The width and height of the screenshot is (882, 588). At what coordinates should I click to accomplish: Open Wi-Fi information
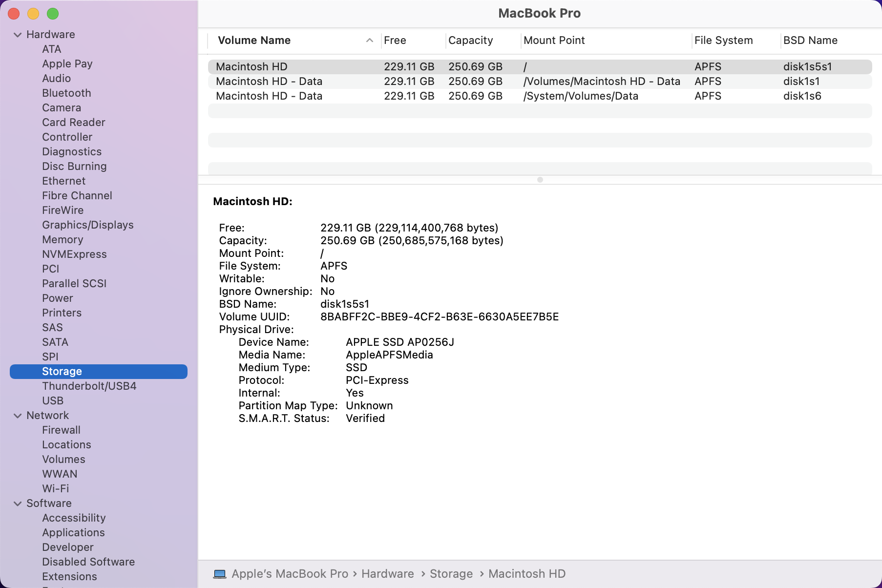point(56,489)
